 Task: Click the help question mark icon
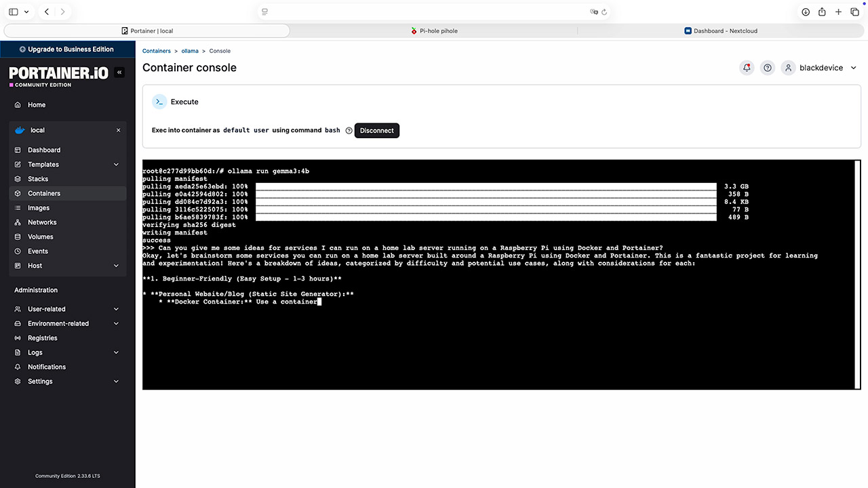tap(768, 68)
